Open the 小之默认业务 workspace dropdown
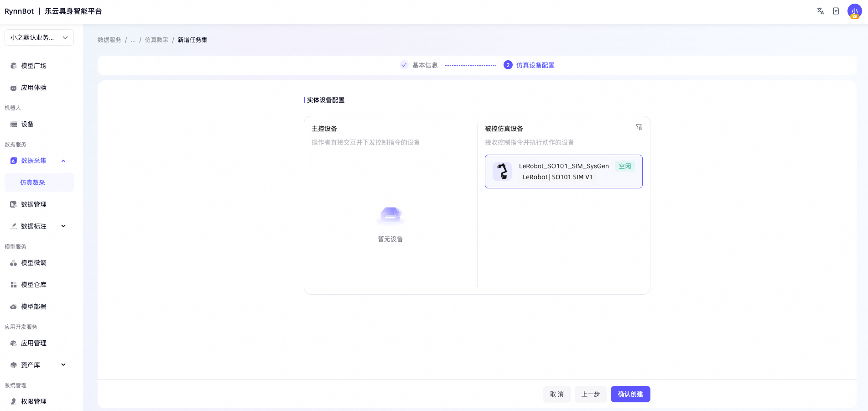 (39, 37)
